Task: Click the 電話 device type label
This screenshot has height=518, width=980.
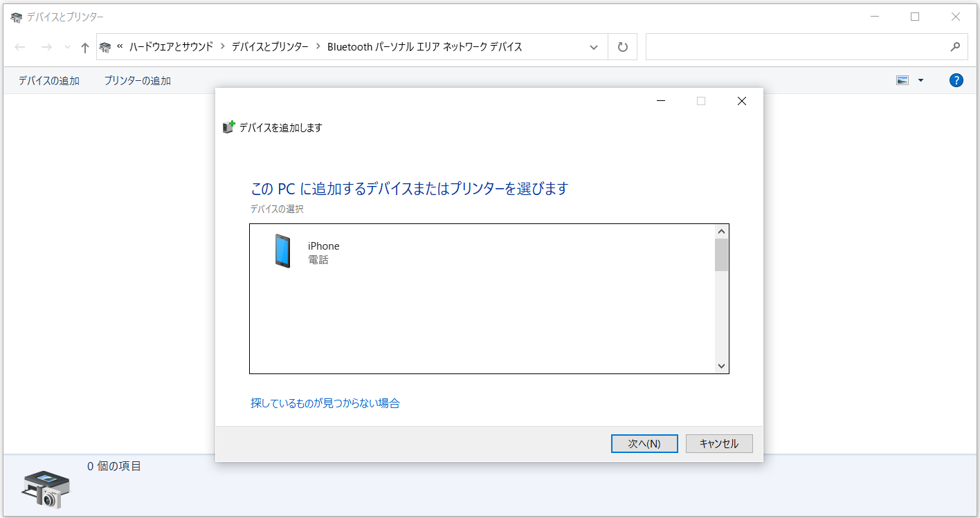Action: click(x=318, y=260)
